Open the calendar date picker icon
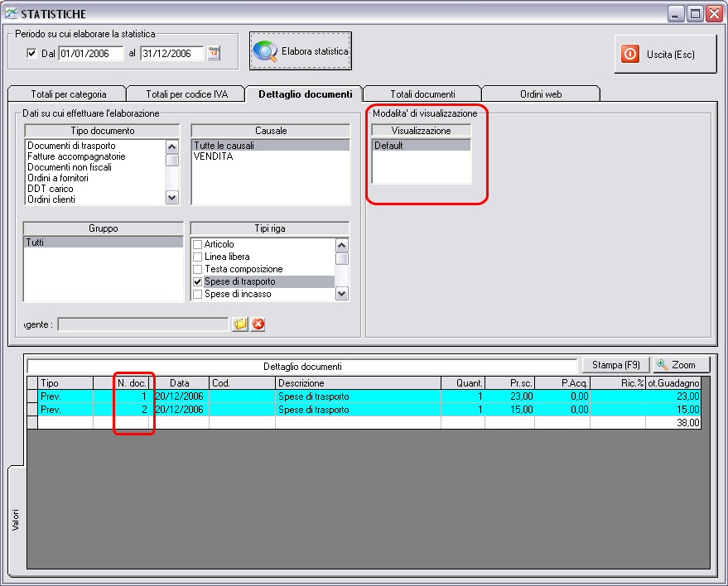 [x=214, y=53]
